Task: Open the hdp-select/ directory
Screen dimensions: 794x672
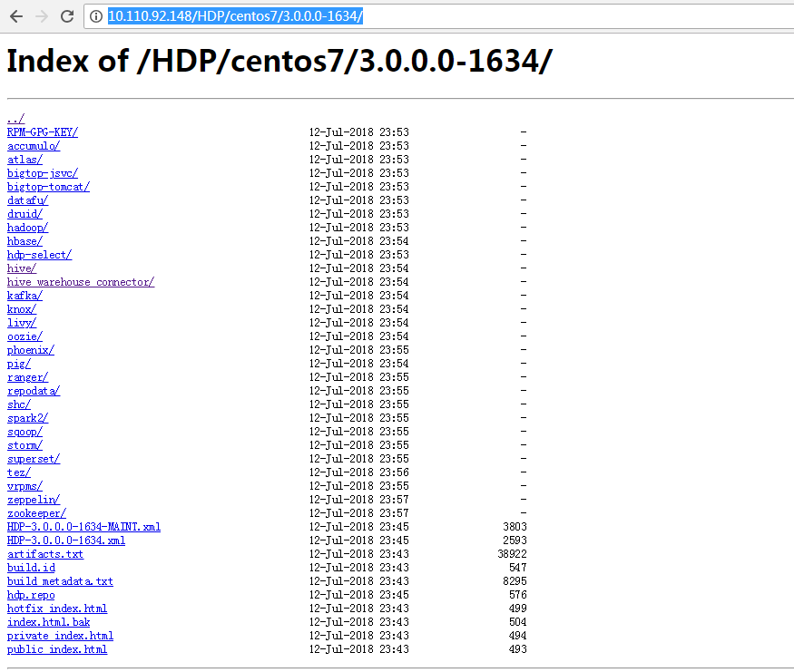Action: pyautogui.click(x=40, y=255)
